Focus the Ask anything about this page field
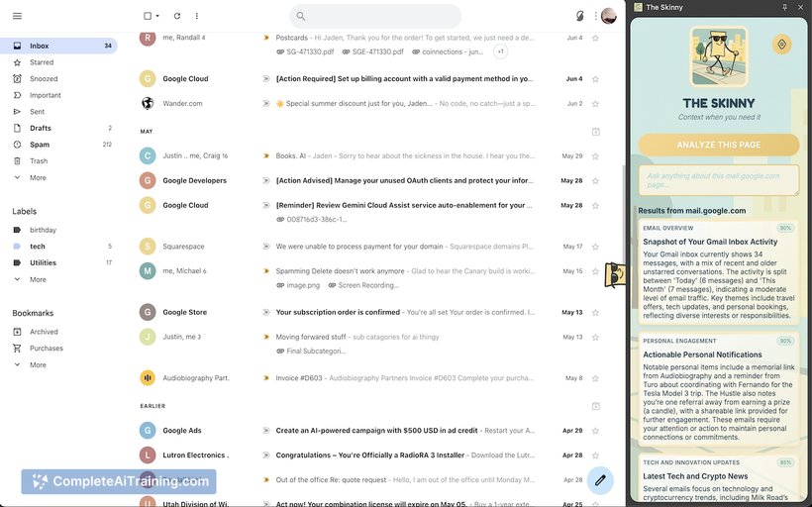The height and width of the screenshot is (507, 812). click(x=719, y=180)
